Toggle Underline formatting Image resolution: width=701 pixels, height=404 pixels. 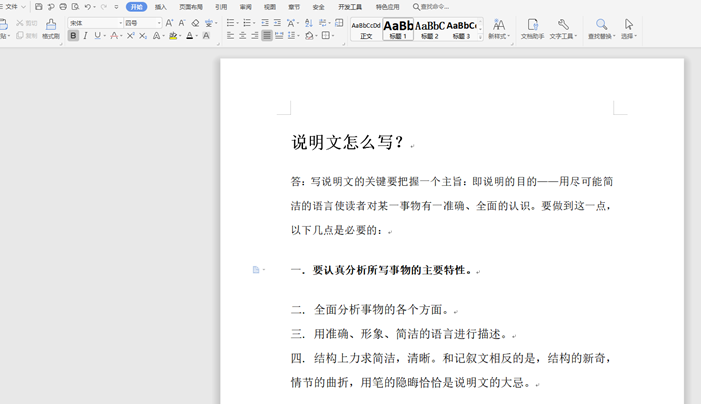[97, 36]
